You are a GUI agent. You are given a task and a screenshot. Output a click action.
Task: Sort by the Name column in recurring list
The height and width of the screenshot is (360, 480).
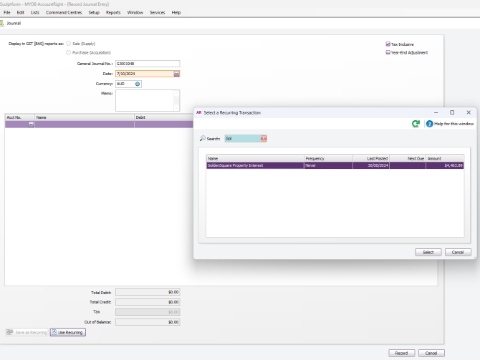[255, 158]
